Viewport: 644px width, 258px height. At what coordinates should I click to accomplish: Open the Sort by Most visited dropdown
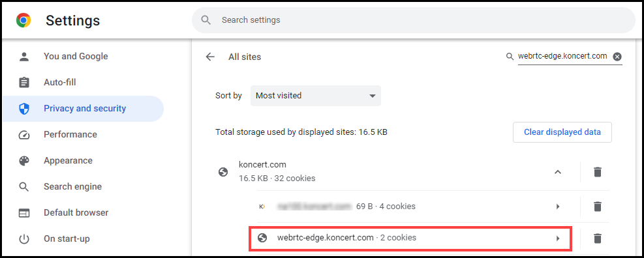pyautogui.click(x=315, y=96)
